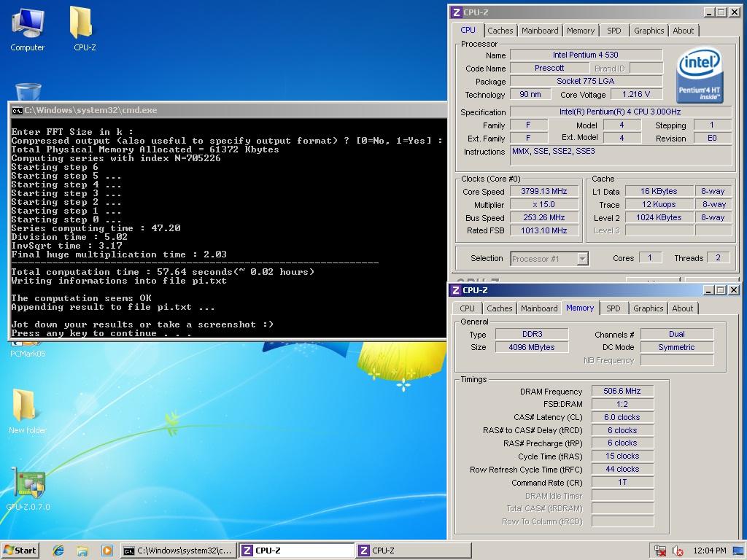Click the muted volume tray icon
The image size is (747, 560).
coord(677,551)
